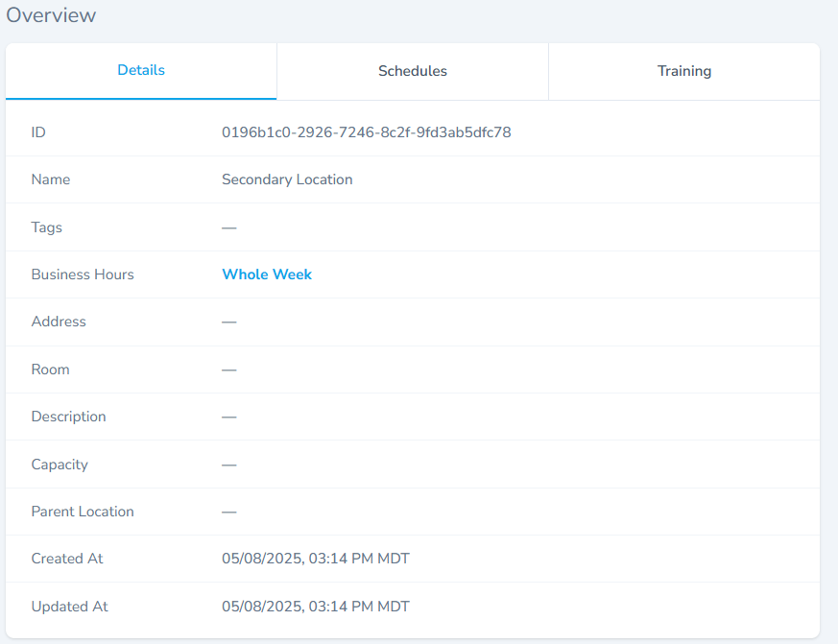Viewport: 838px width, 644px height.
Task: Open the Whole Week business hours link
Action: coord(267,274)
